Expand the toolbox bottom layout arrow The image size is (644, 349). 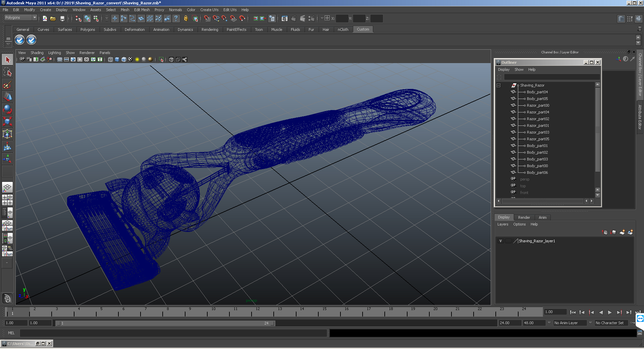[x=7, y=263]
